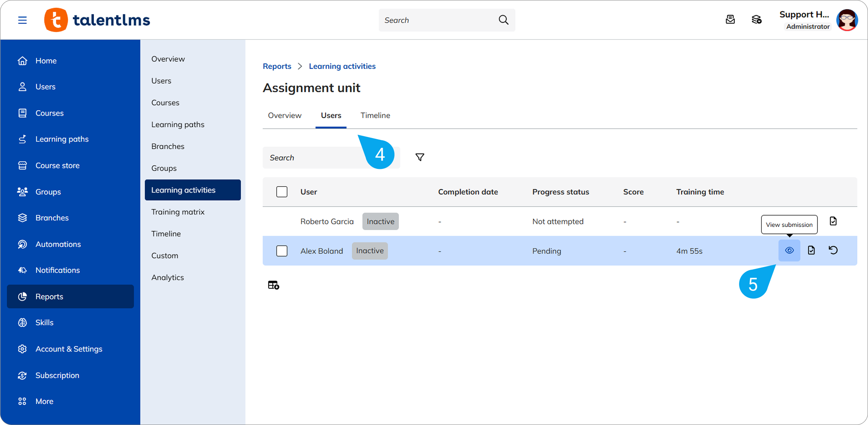The width and height of the screenshot is (868, 425).
Task: Click the export table download icon
Action: [273, 285]
